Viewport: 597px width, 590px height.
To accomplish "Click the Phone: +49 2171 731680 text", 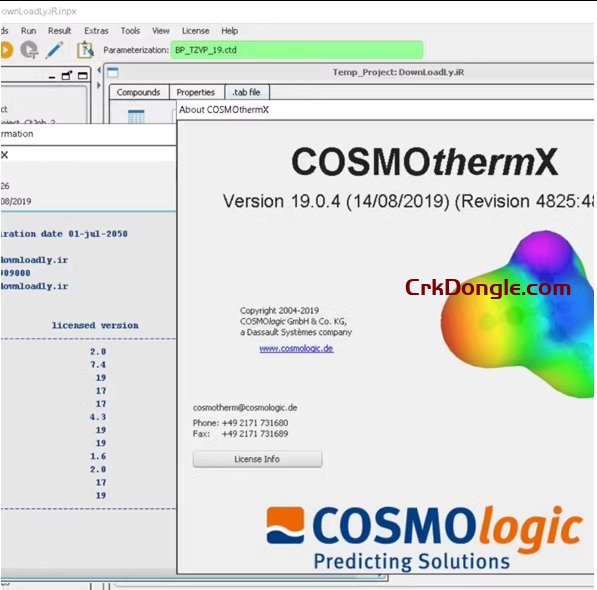I will click(240, 423).
